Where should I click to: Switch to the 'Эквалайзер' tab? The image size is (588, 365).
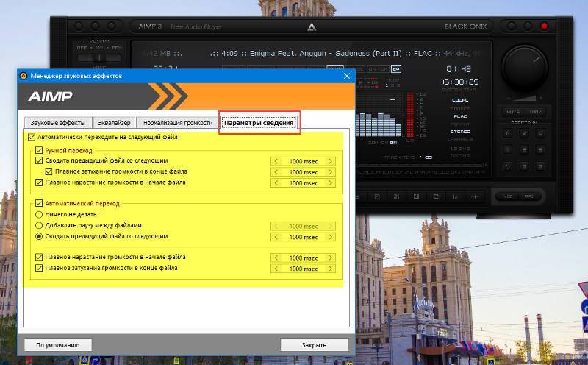[114, 123]
